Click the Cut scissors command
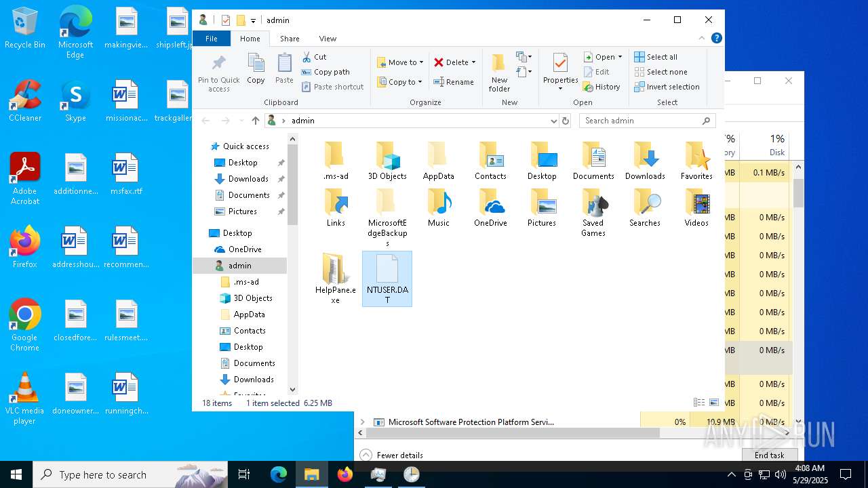This screenshot has width=868, height=488. click(314, 57)
